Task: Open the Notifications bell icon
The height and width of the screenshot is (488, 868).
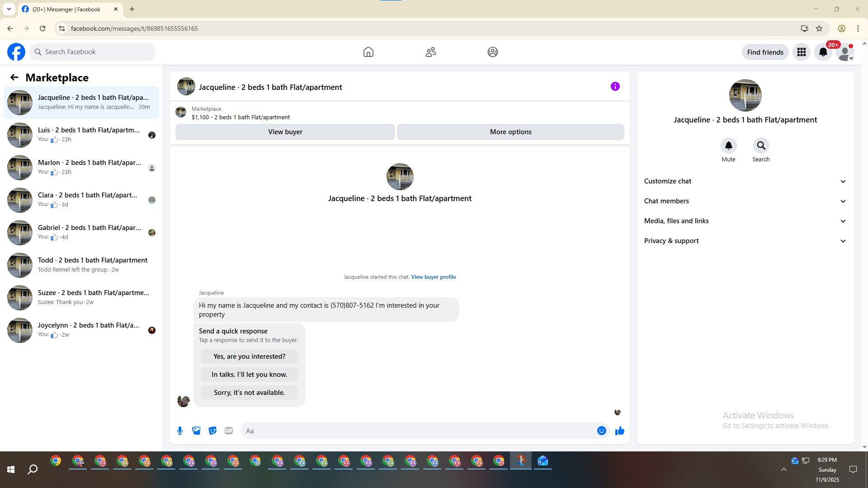Action: pos(823,52)
